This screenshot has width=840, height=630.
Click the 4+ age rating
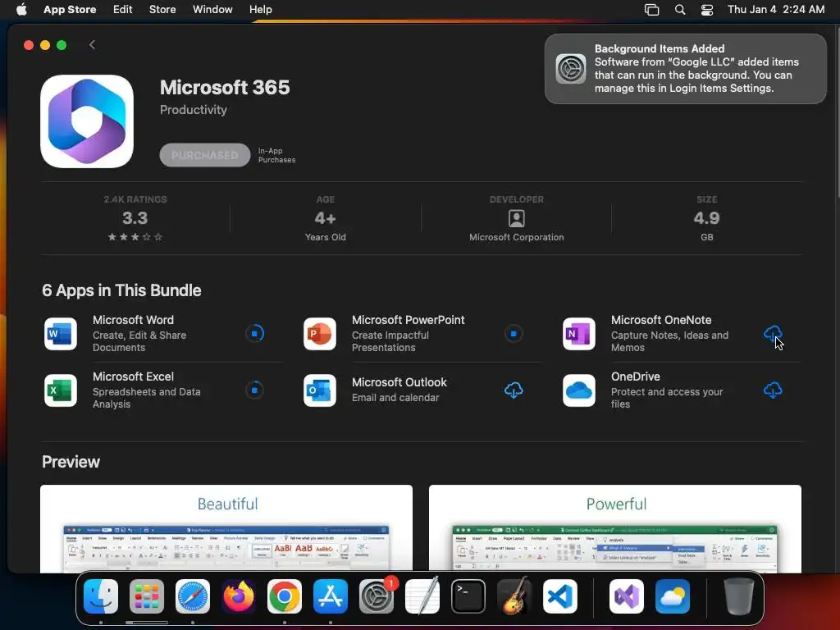(325, 218)
